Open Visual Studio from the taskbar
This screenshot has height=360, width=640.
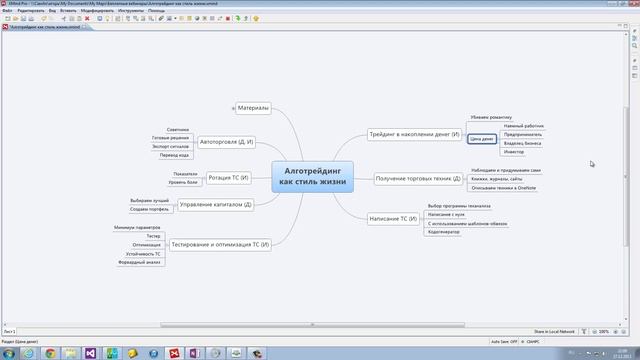coord(90,353)
